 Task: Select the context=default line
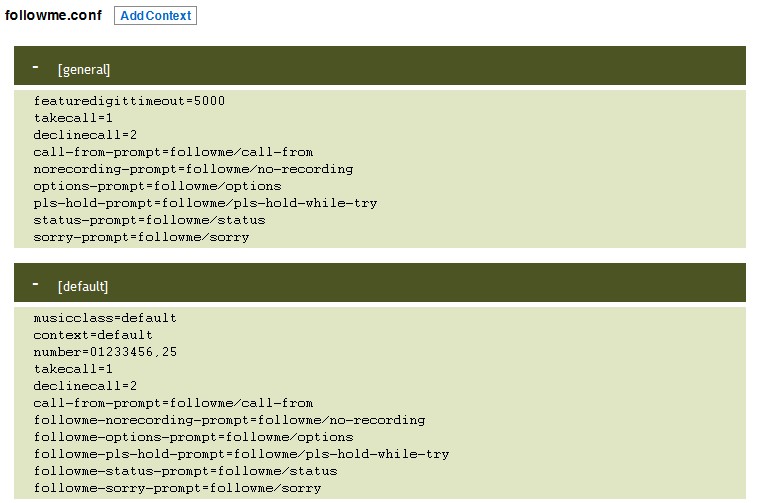93,335
